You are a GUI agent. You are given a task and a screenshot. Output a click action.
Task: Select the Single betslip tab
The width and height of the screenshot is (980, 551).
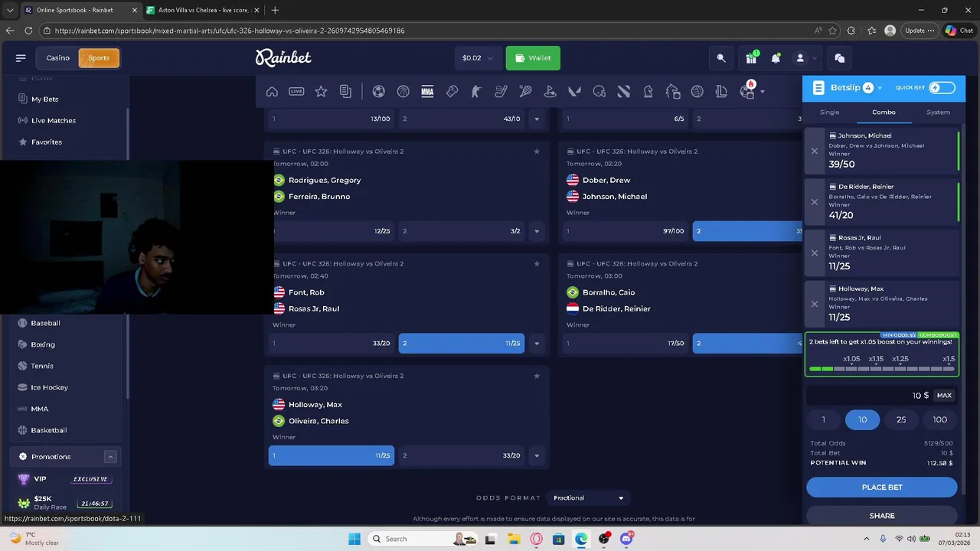coord(829,112)
